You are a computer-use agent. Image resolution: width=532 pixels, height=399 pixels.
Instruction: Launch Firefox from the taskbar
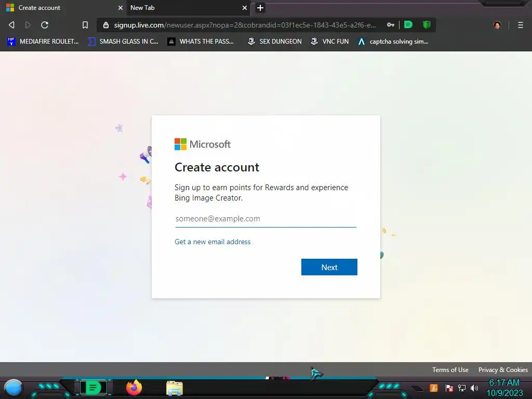pos(134,388)
